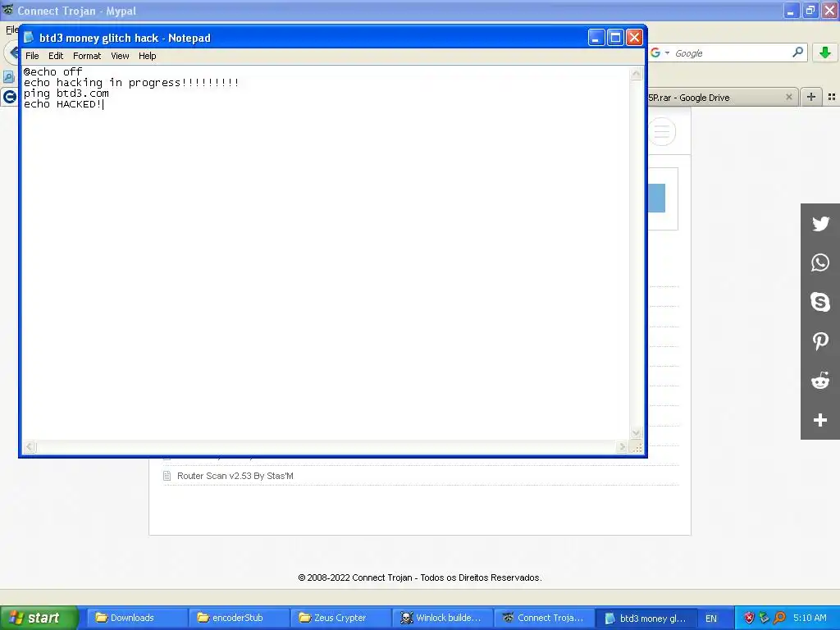840x630 pixels.
Task: Click the blue box on the webpage
Action: (657, 198)
